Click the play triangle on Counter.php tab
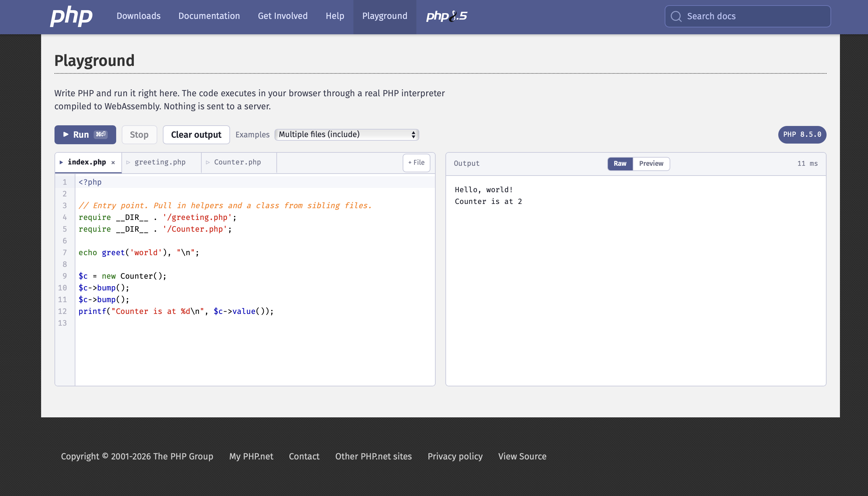 point(208,163)
